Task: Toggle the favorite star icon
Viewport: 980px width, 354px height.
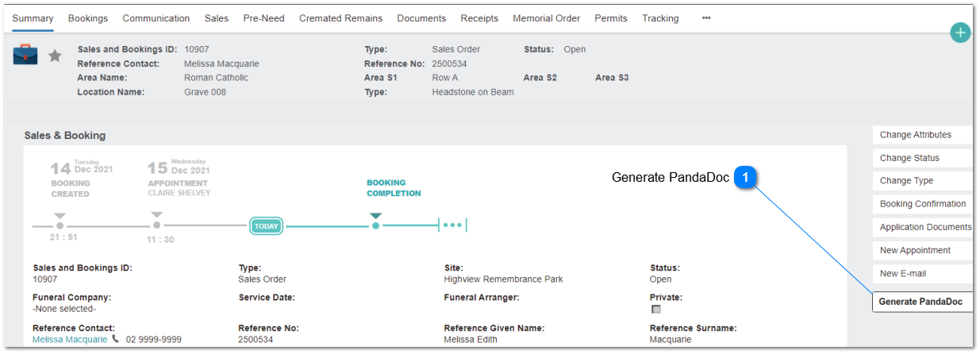Action: pyautogui.click(x=55, y=56)
